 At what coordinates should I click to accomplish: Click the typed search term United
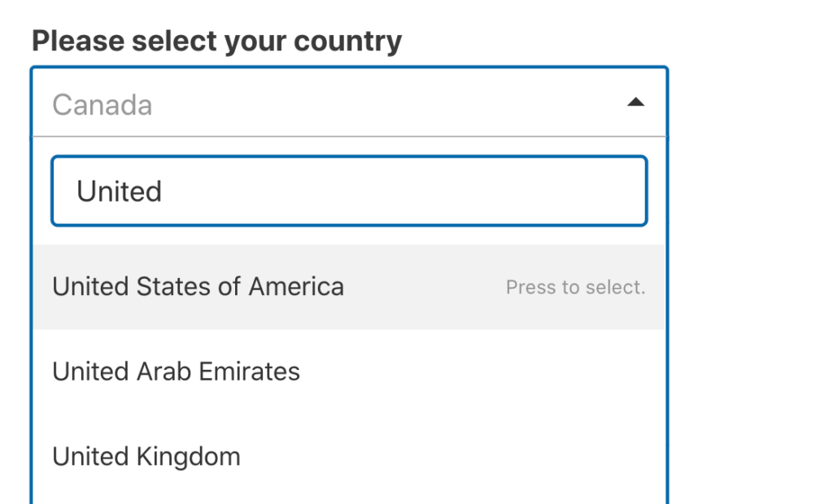[120, 190]
